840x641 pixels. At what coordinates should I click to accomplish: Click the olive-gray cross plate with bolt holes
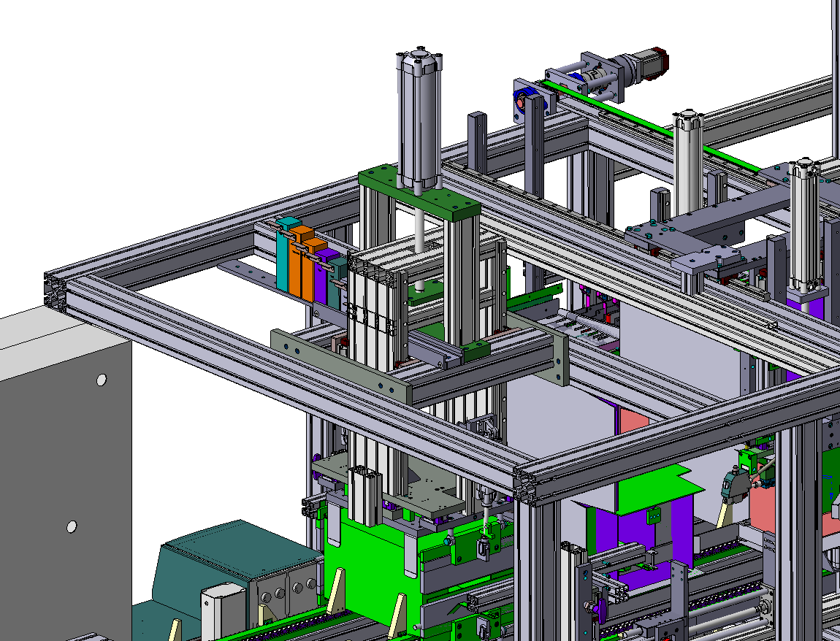tap(341, 366)
